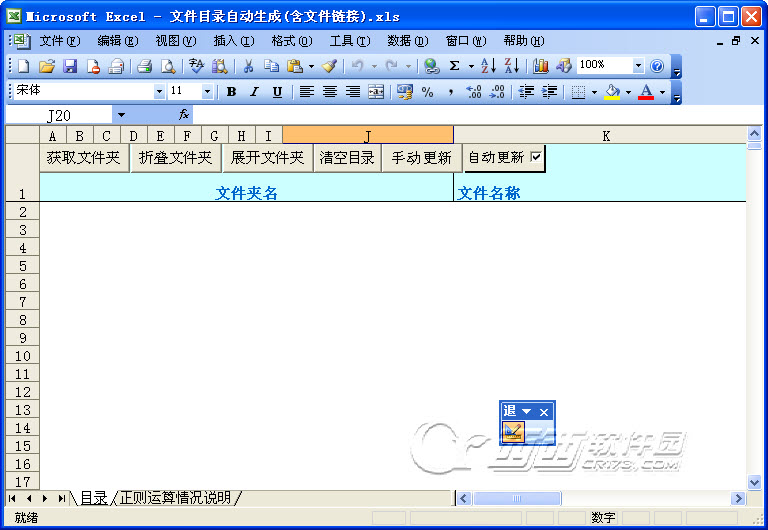Select the 目录 sheet tab
The image size is (768, 530).
[x=93, y=498]
